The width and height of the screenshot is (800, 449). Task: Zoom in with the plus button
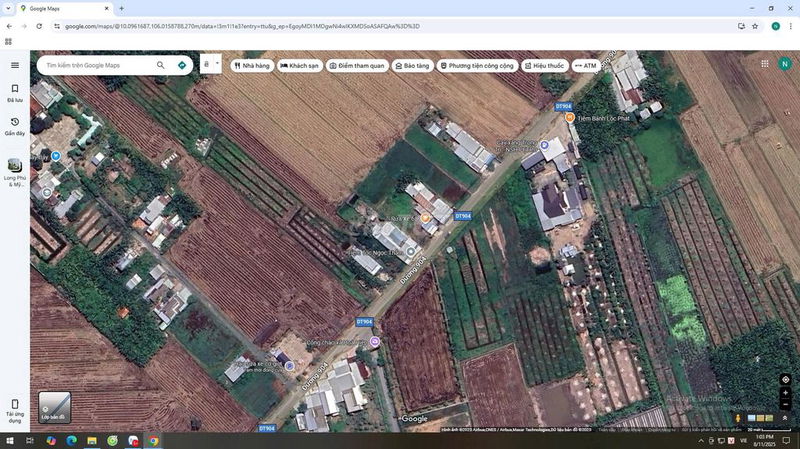pyautogui.click(x=786, y=393)
